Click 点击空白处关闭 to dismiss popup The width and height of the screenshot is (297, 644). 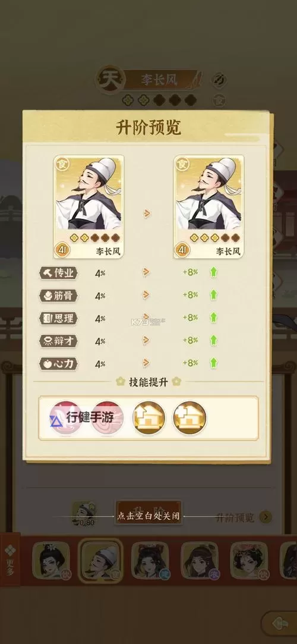click(x=148, y=516)
